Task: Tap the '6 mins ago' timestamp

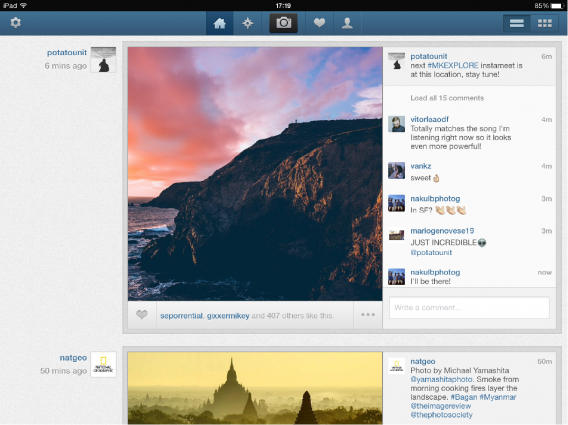Action: [x=66, y=66]
